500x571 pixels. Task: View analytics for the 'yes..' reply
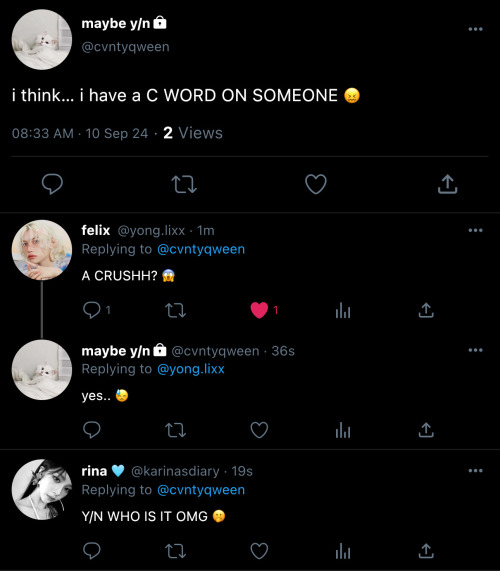[x=343, y=430]
